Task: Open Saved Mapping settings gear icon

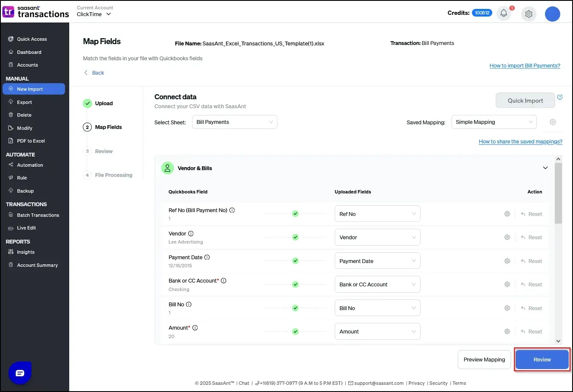Action: click(553, 122)
